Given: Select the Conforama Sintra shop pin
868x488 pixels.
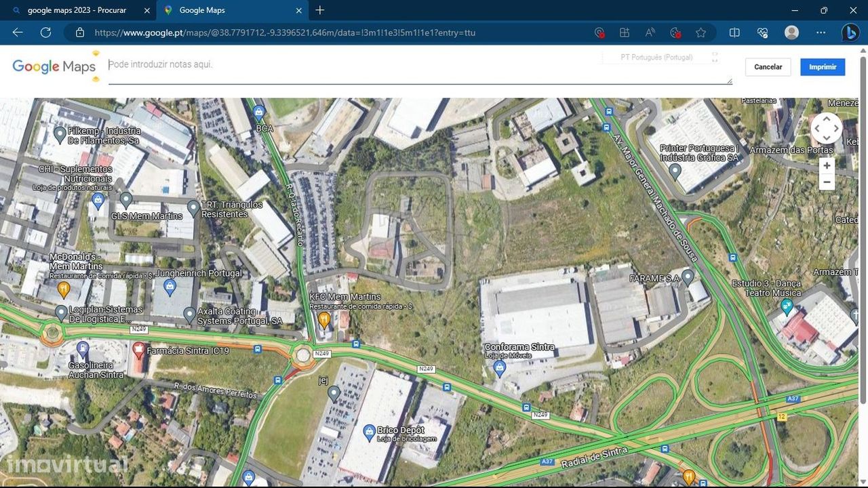Looking at the screenshot, I should pyautogui.click(x=500, y=369).
